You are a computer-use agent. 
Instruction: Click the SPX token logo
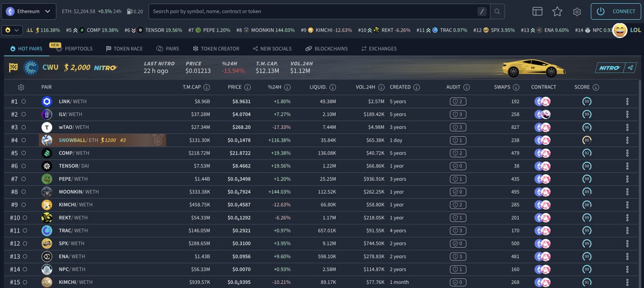[47, 243]
